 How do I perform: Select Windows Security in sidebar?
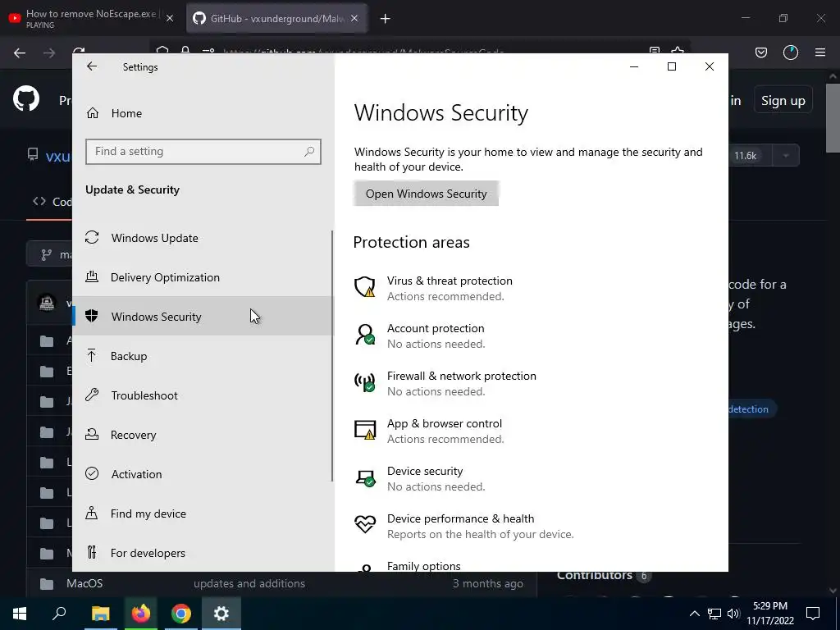point(203,316)
